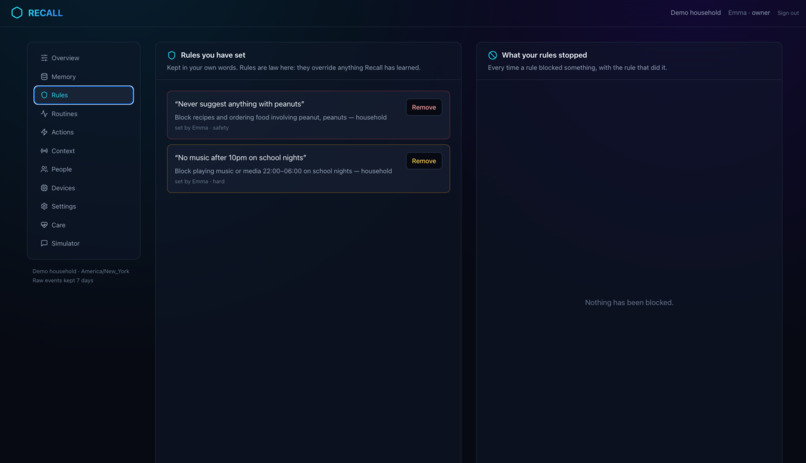
Task: Click the Rules shield icon in sidebar
Action: tap(44, 95)
